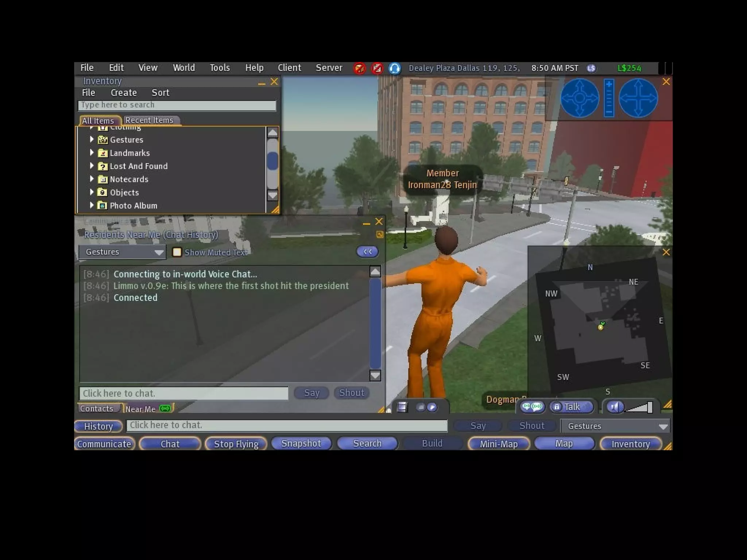Image resolution: width=747 pixels, height=560 pixels.
Task: Expand the Gestures inventory folder
Action: 92,139
